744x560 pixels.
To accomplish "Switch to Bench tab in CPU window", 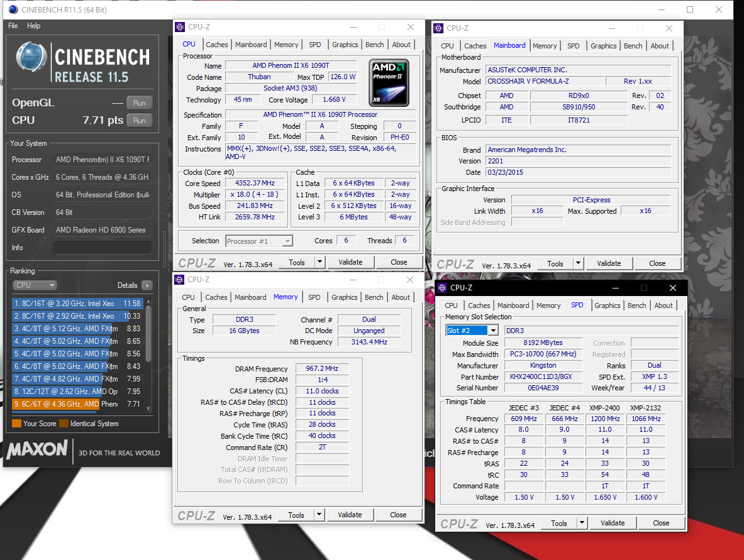I will [374, 45].
